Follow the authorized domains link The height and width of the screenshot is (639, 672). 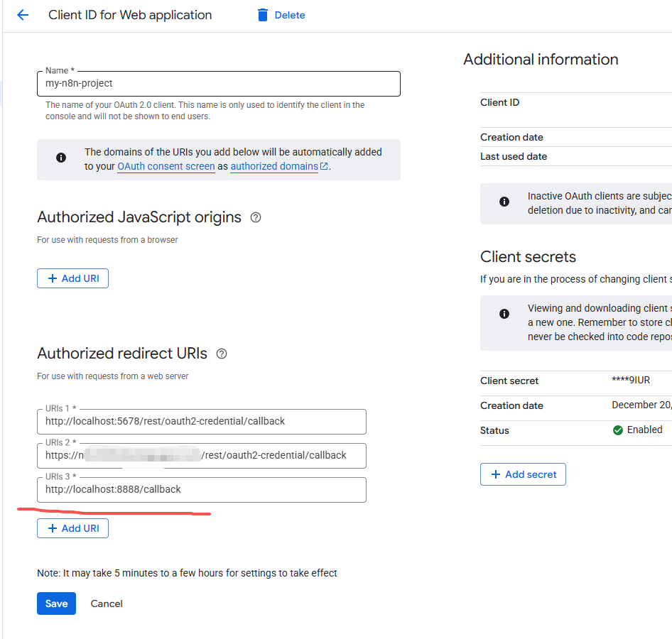[x=275, y=166]
